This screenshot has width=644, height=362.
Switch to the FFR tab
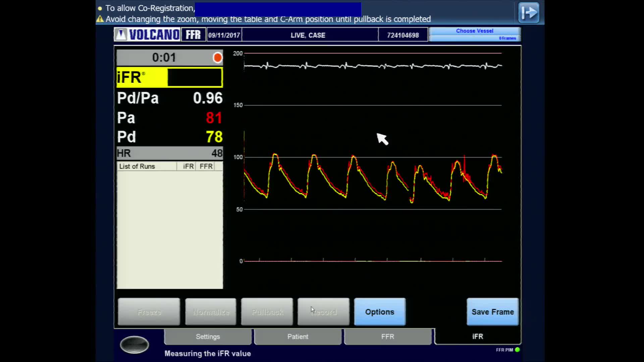coord(387,337)
